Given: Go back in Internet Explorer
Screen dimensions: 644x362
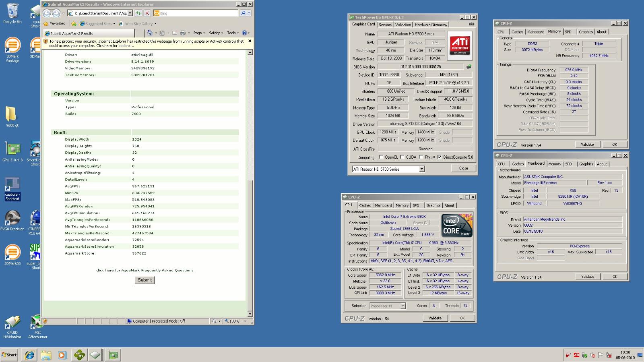Looking at the screenshot, I should (x=47, y=13).
